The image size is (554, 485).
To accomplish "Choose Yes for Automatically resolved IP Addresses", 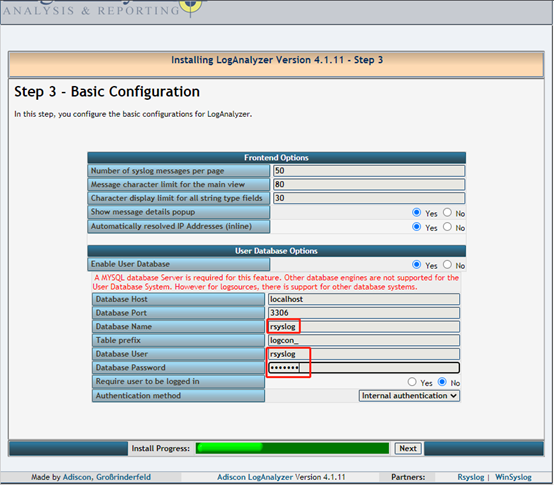I will (x=417, y=226).
